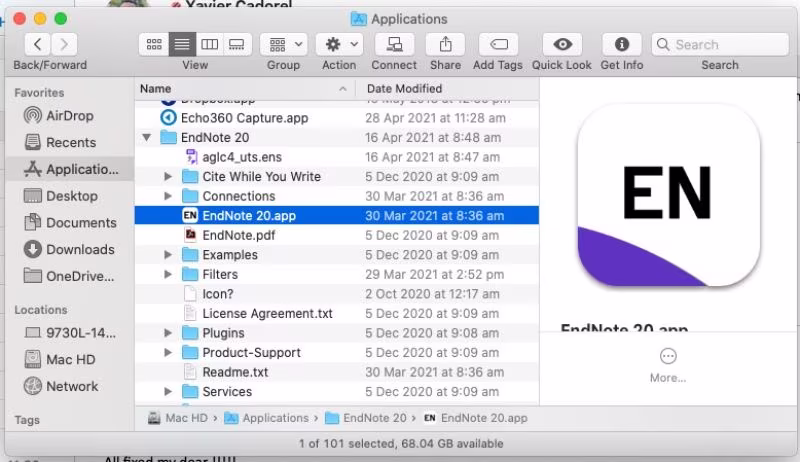Select Applications in the sidebar
Image resolution: width=800 pixels, height=462 pixels.
pos(70,169)
